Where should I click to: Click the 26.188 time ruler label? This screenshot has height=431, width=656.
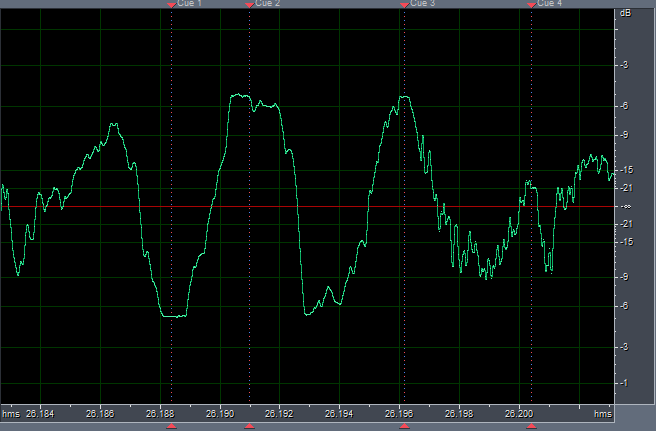160,414
